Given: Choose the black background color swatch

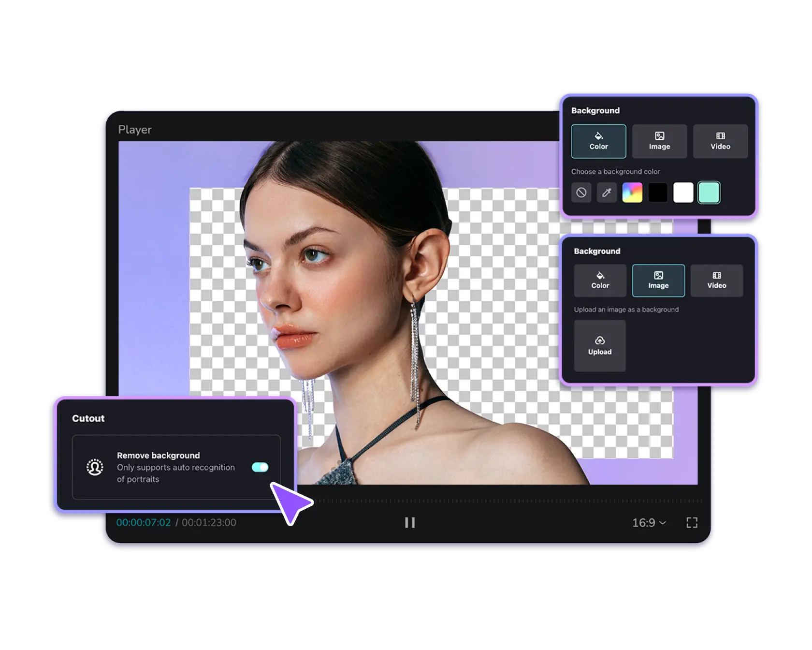Looking at the screenshot, I should coord(658,192).
